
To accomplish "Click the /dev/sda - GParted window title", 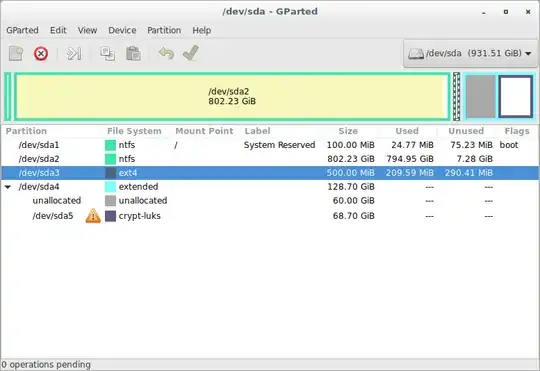I will click(270, 11).
